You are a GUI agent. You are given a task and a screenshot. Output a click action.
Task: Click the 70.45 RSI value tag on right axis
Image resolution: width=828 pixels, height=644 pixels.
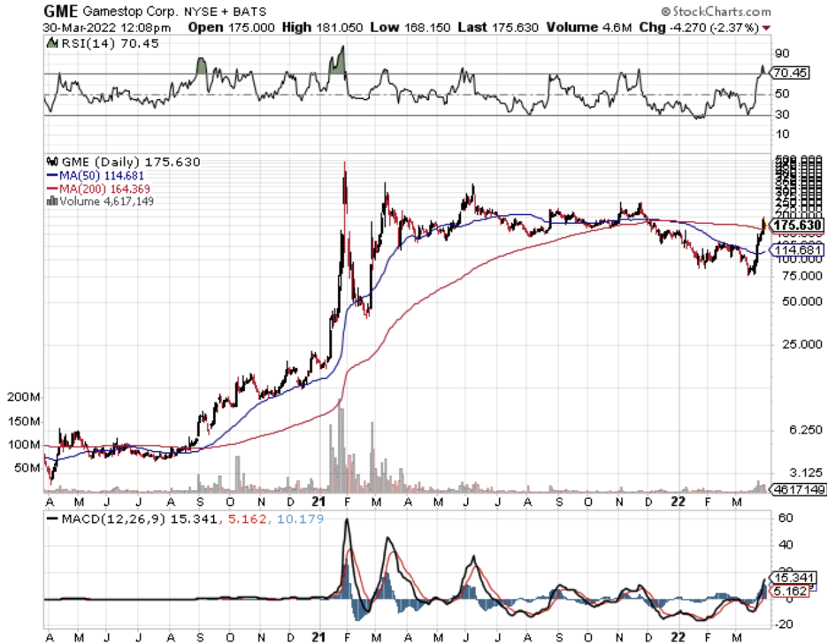tap(790, 73)
